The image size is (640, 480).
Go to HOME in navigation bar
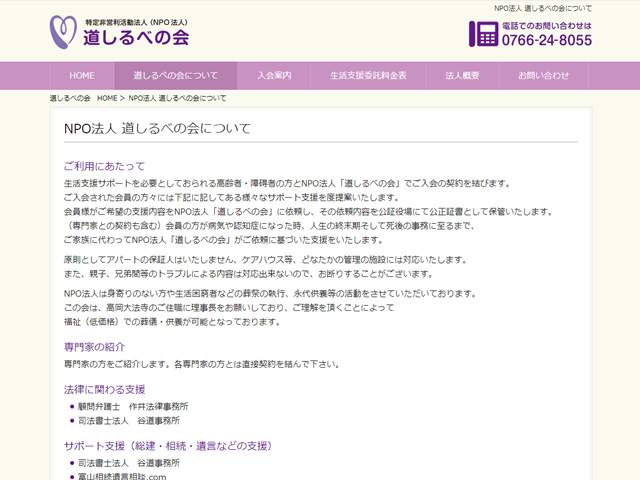[x=82, y=76]
